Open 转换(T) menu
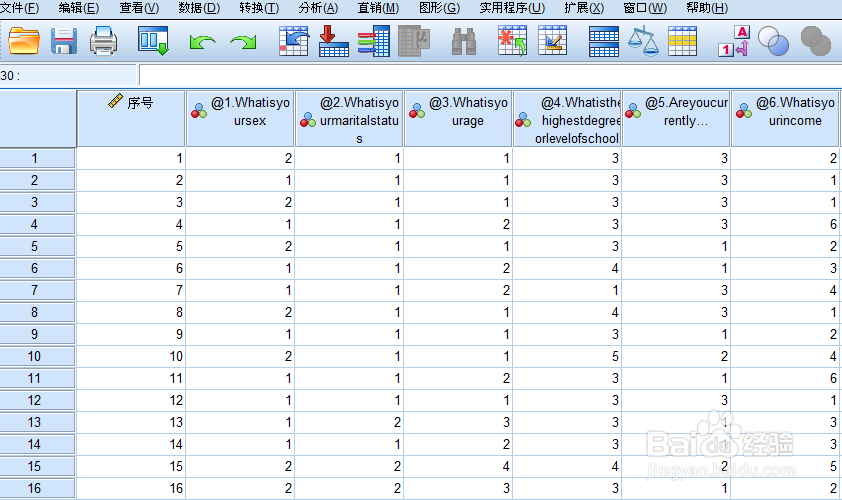Screen dimensions: 842x500 [x=259, y=8]
